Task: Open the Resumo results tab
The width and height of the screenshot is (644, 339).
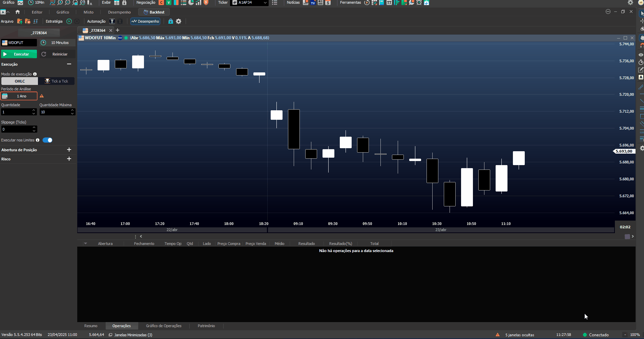Action: 91,326
